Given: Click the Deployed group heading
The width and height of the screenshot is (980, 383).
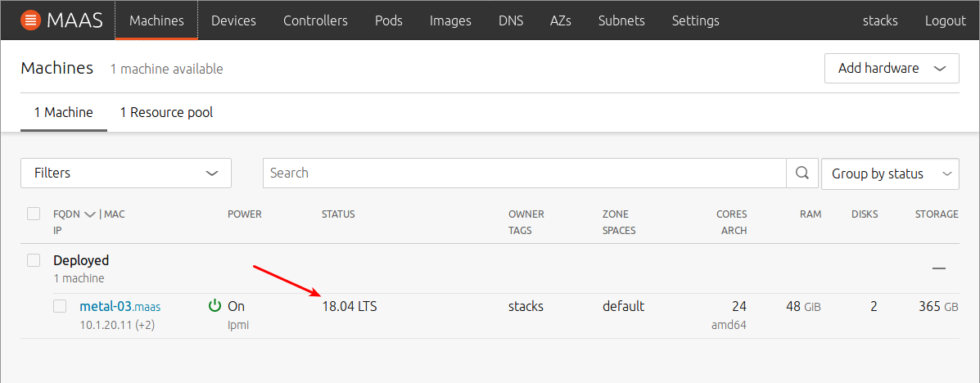Looking at the screenshot, I should coord(81,260).
